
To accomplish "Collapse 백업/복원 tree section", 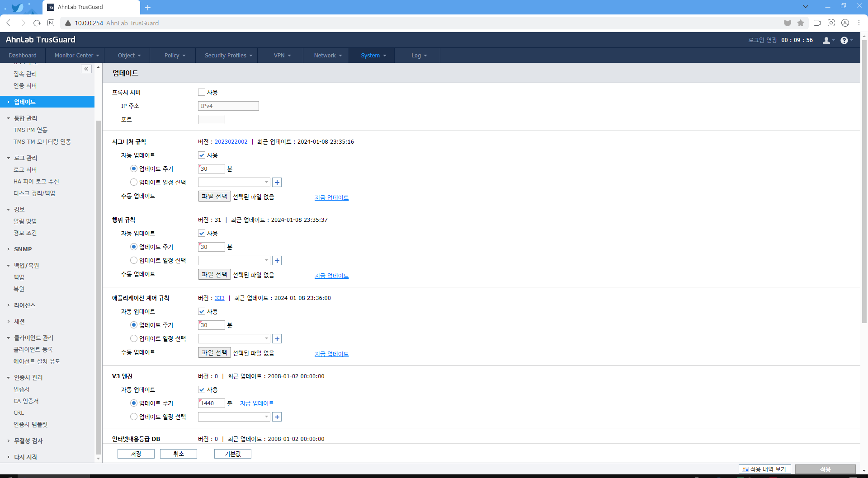I will (x=8, y=266).
